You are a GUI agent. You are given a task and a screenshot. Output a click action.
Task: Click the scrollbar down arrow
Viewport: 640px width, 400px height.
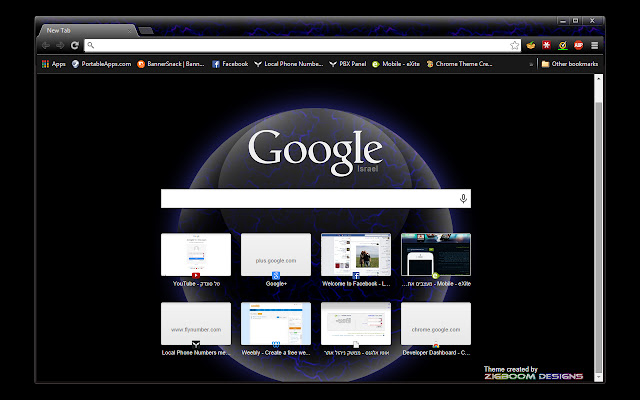[598, 377]
